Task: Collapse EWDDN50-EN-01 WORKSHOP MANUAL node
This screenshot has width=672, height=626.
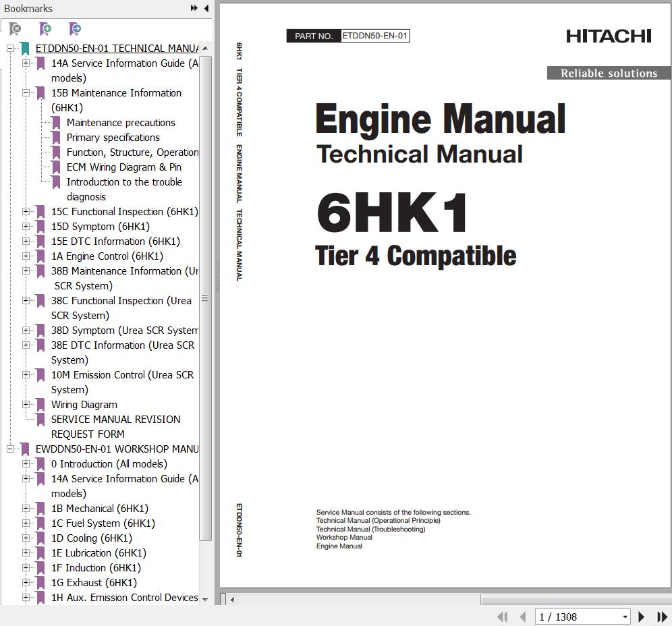Action: point(10,449)
